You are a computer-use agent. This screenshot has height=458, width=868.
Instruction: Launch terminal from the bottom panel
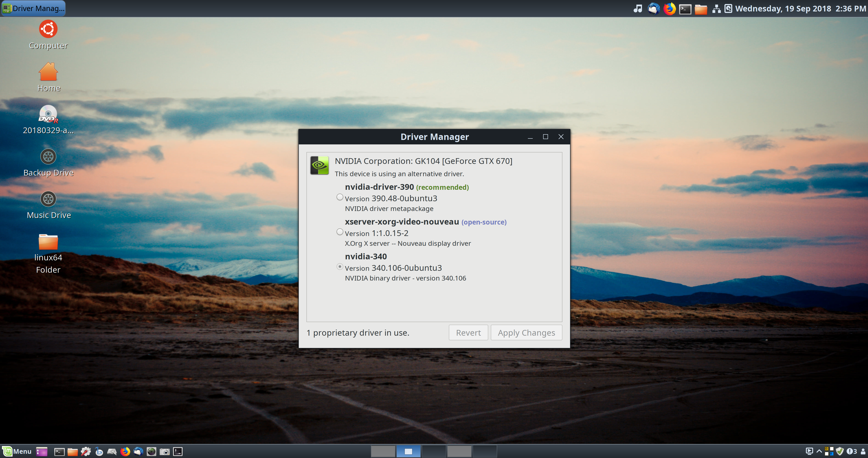click(59, 452)
